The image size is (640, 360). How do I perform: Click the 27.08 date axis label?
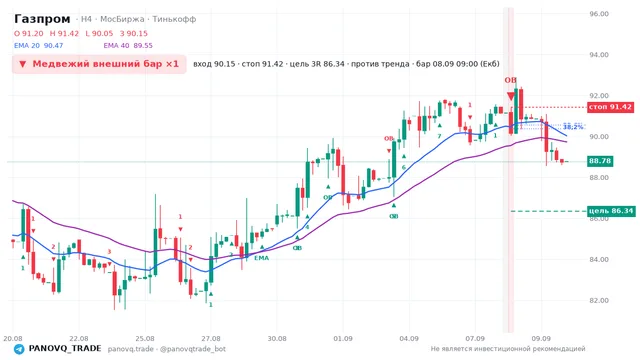(x=211, y=339)
